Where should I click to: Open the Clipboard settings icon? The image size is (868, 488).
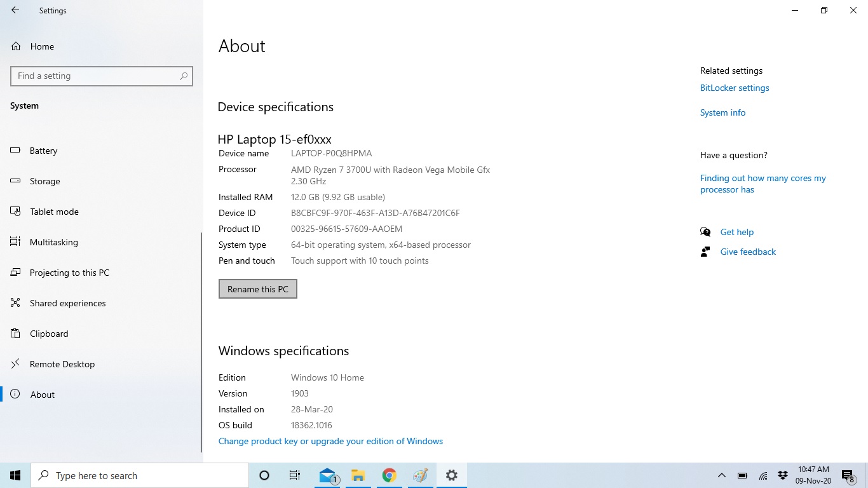(16, 334)
